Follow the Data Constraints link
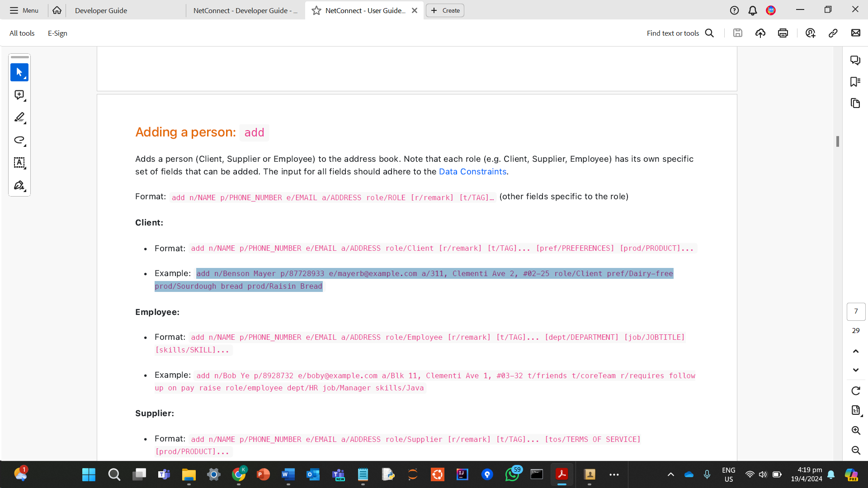 pyautogui.click(x=472, y=172)
